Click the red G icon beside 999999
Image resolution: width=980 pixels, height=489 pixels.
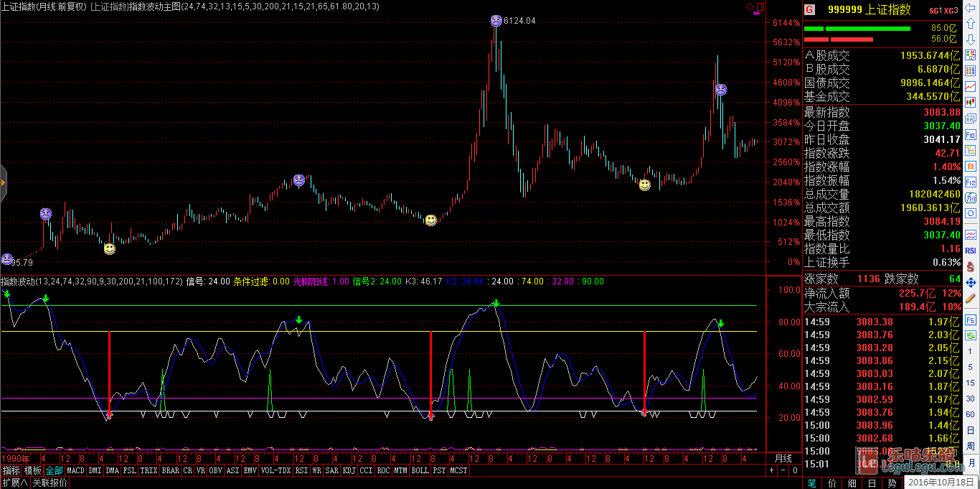[809, 10]
